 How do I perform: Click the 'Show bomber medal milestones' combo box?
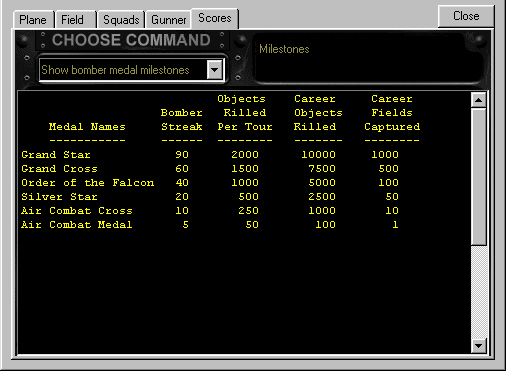click(x=131, y=70)
